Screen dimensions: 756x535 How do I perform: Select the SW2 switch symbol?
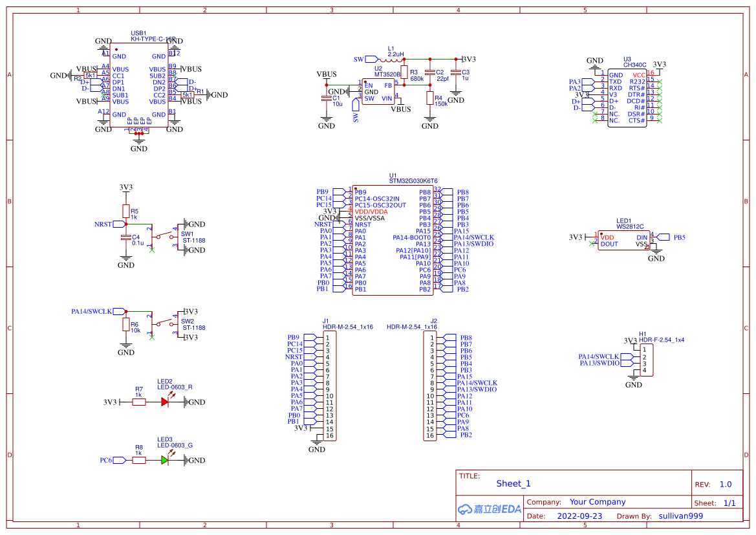coord(164,324)
